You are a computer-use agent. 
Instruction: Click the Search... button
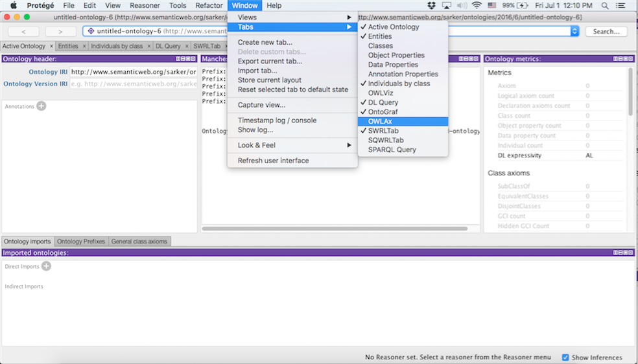click(606, 31)
